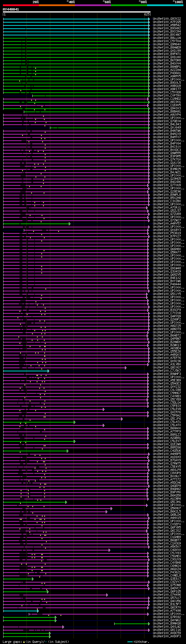Click the UniRef100_B6HA00 label
186x644 pixels.
point(167,428)
